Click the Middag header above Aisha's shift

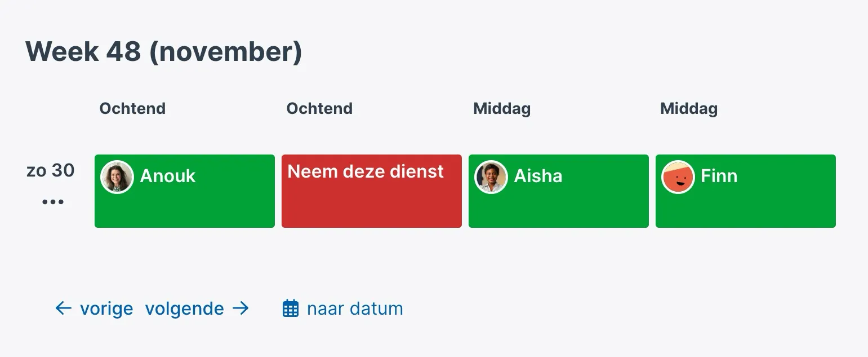pyautogui.click(x=502, y=108)
